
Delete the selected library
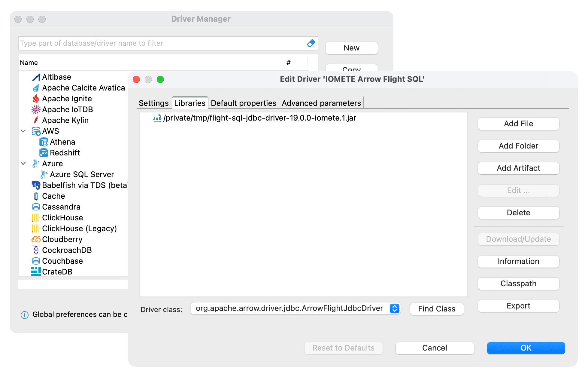tap(518, 213)
